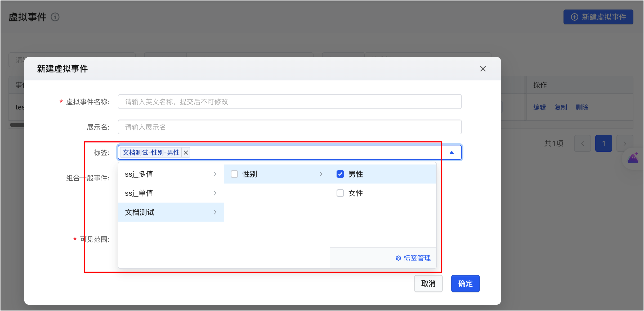Remove the 文档测试-性别-男性 tag chip
This screenshot has width=644, height=311.
point(186,153)
